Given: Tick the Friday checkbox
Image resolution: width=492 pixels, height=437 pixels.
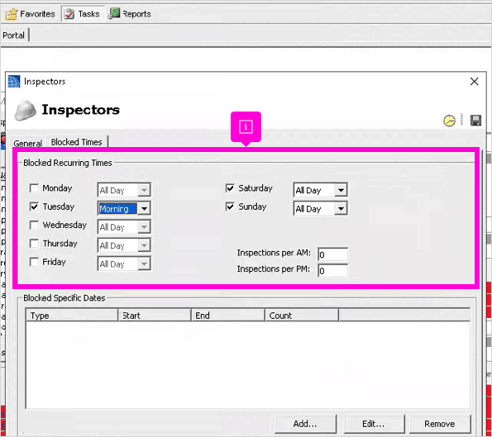Looking at the screenshot, I should pyautogui.click(x=34, y=262).
